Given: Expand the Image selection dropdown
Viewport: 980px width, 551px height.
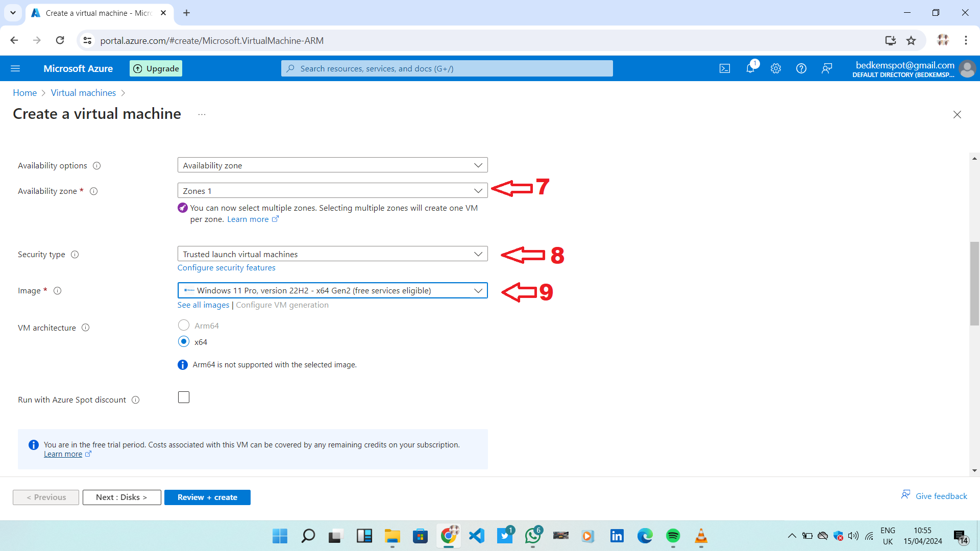Looking at the screenshot, I should coord(332,291).
